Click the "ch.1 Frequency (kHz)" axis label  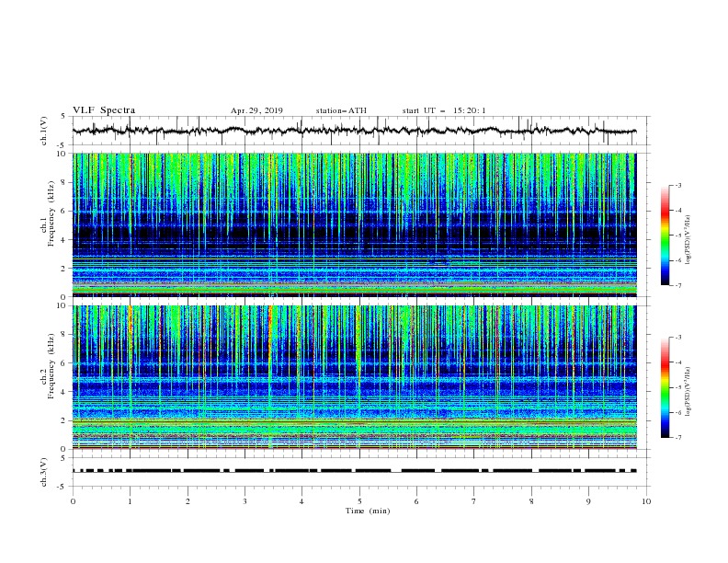tap(48, 212)
